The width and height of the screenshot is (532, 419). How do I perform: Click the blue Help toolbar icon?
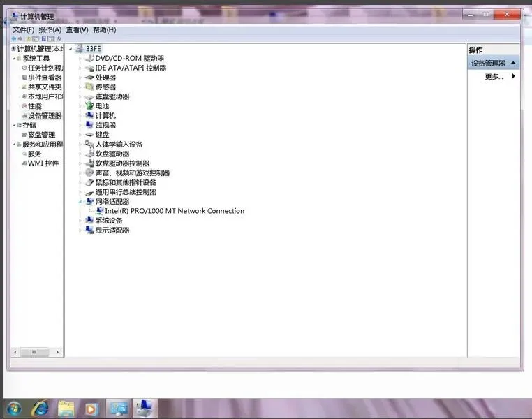[x=44, y=38]
